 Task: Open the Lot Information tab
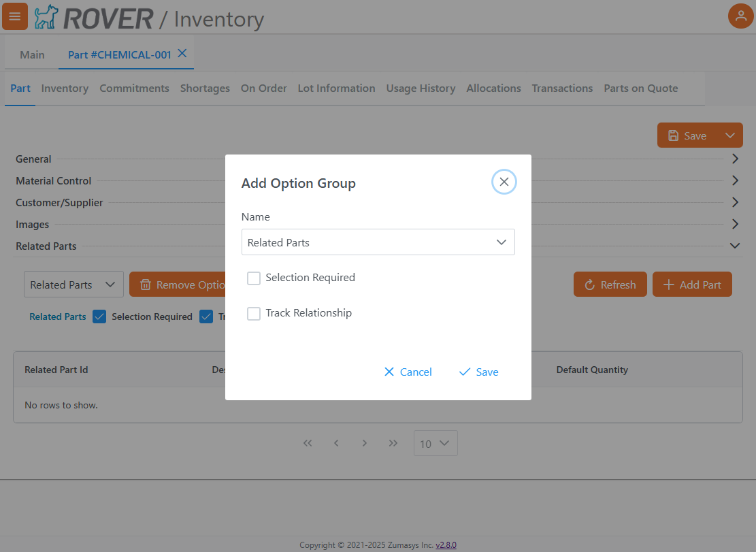(x=336, y=88)
